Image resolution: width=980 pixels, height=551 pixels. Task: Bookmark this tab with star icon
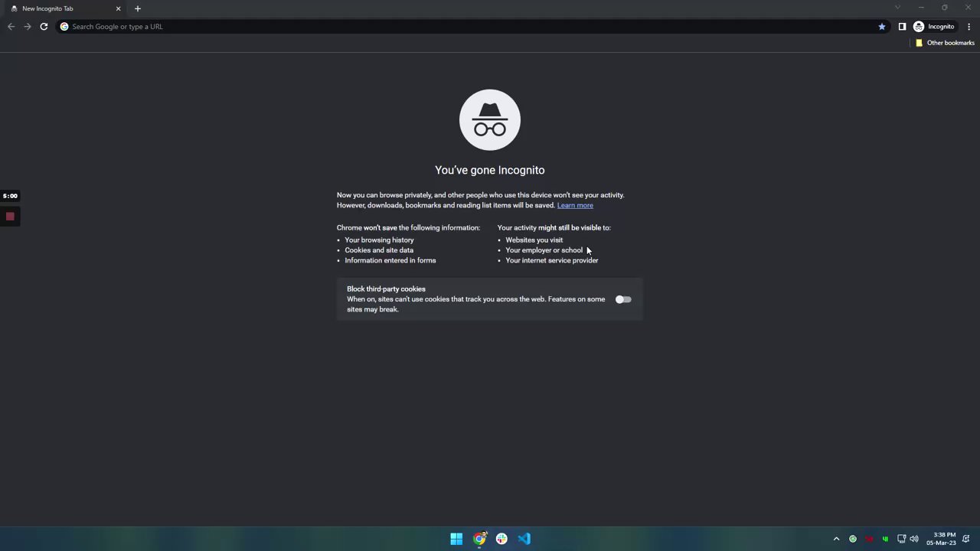tap(882, 27)
